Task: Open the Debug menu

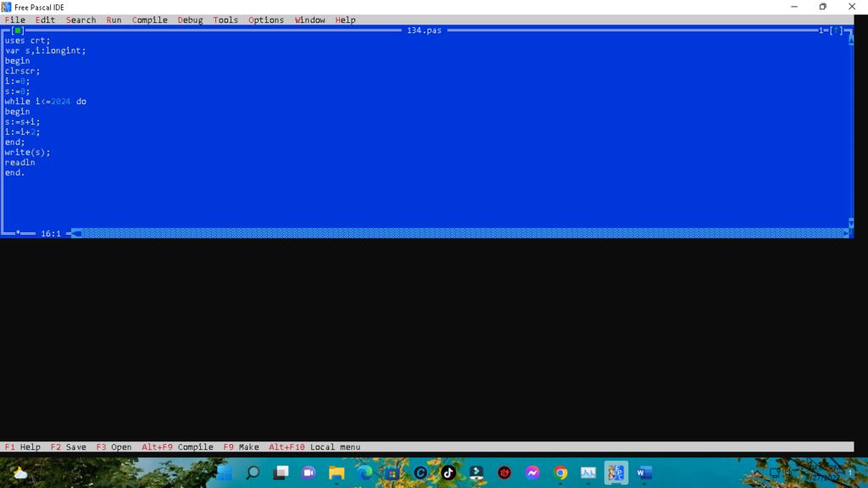Action: tap(190, 20)
